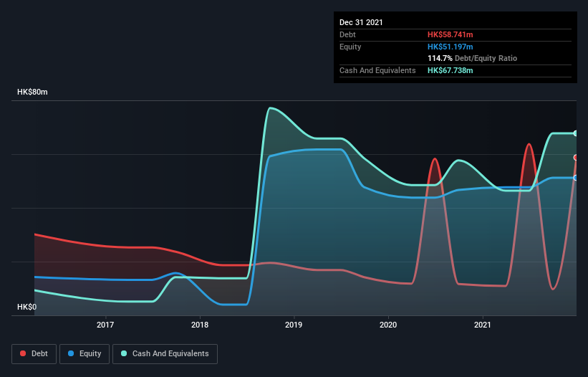Click the HK$51.197m equity value
Viewport: 588px width, 377px height.
[x=450, y=47]
